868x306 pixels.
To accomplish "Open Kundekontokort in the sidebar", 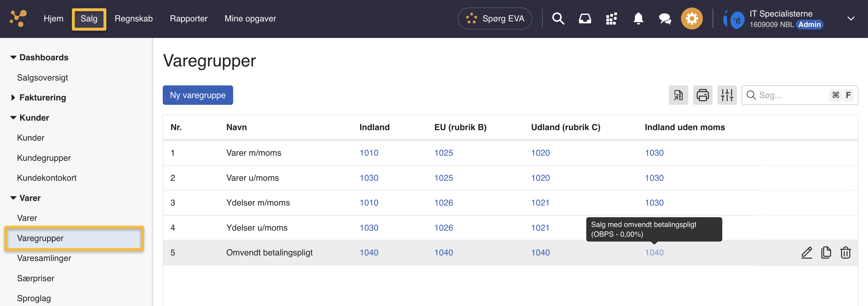I will coord(46,178).
